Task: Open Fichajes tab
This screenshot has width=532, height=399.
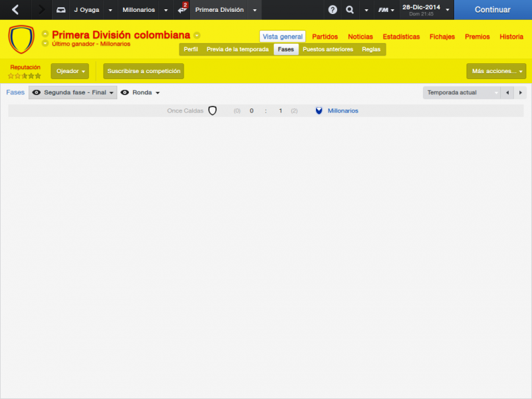Action: [x=442, y=37]
